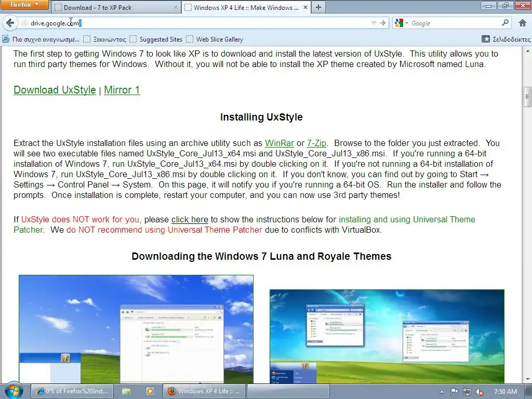Show hidden tray icons arrow

click(x=442, y=392)
